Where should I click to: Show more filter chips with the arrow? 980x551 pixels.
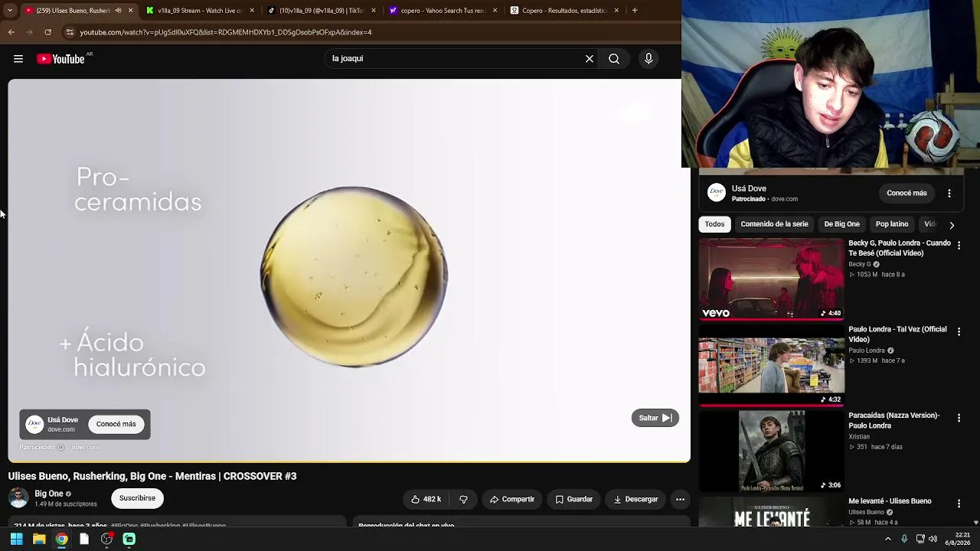pyautogui.click(x=952, y=225)
